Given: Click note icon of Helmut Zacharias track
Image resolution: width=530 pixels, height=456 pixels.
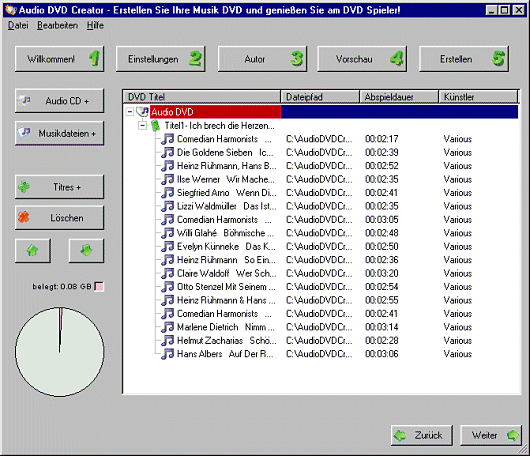Looking at the screenshot, I should click(167, 340).
